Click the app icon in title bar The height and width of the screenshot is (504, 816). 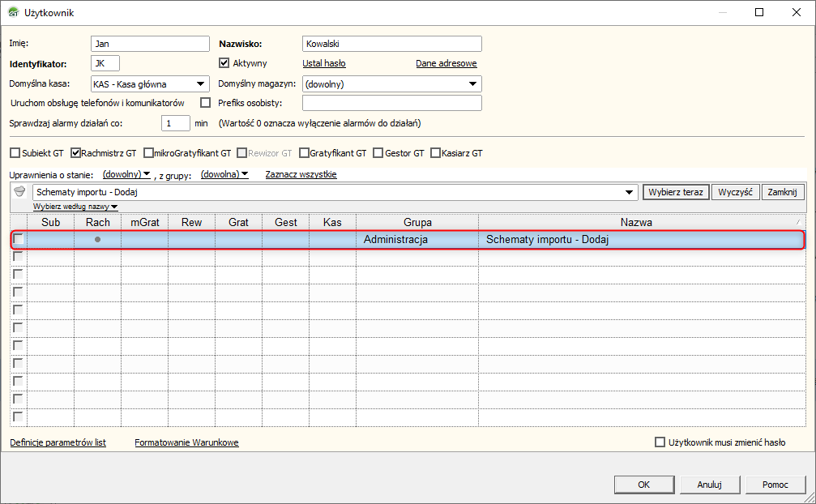coord(14,12)
